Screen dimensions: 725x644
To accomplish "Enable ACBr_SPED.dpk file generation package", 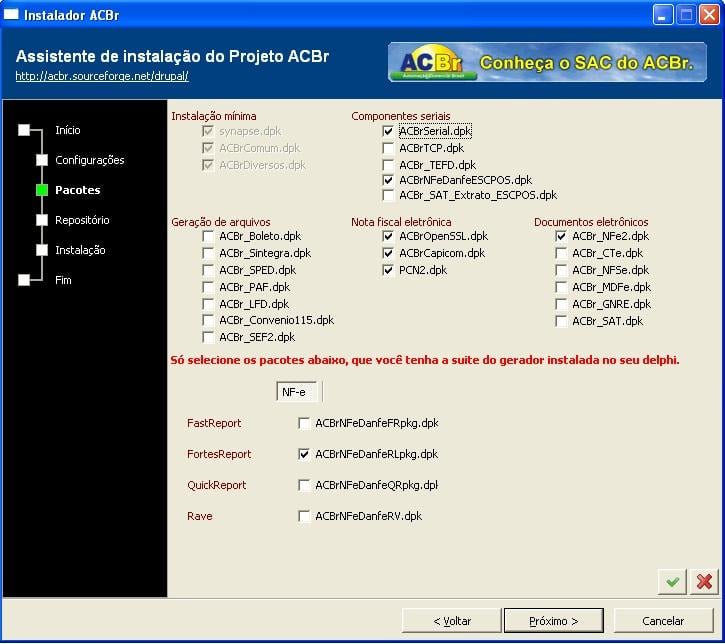I will pyautogui.click(x=208, y=270).
